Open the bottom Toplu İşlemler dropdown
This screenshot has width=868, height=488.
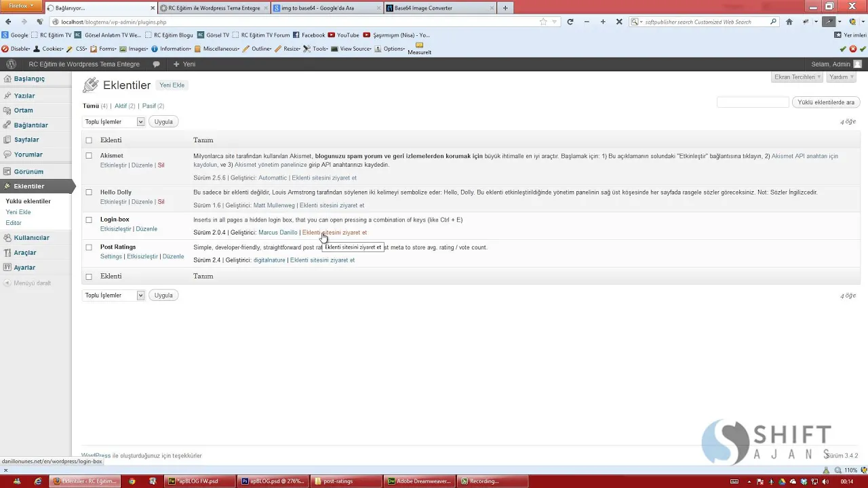pos(114,295)
